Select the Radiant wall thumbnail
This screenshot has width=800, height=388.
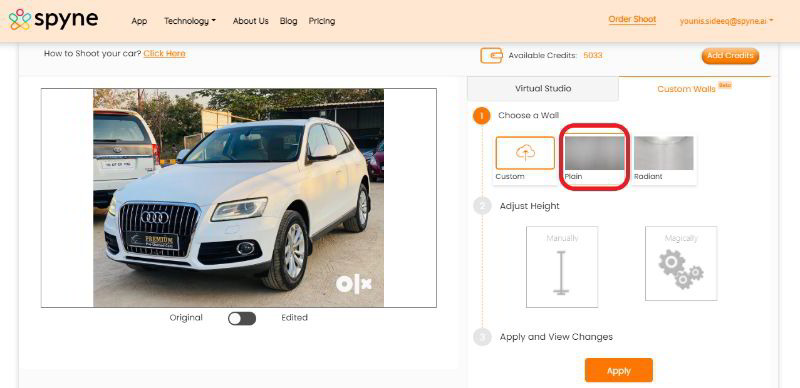click(663, 158)
